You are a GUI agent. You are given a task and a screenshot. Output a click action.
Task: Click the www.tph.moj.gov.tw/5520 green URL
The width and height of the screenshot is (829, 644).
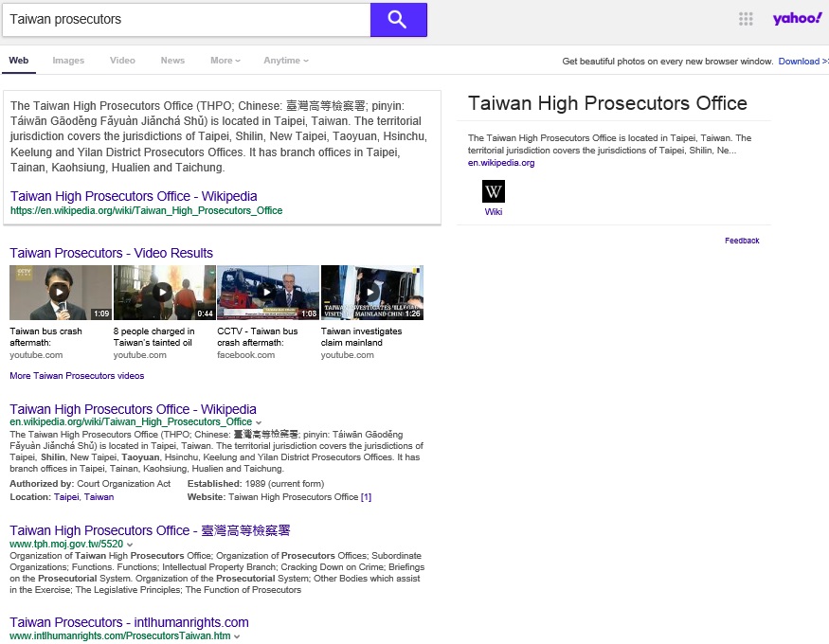[x=66, y=545]
